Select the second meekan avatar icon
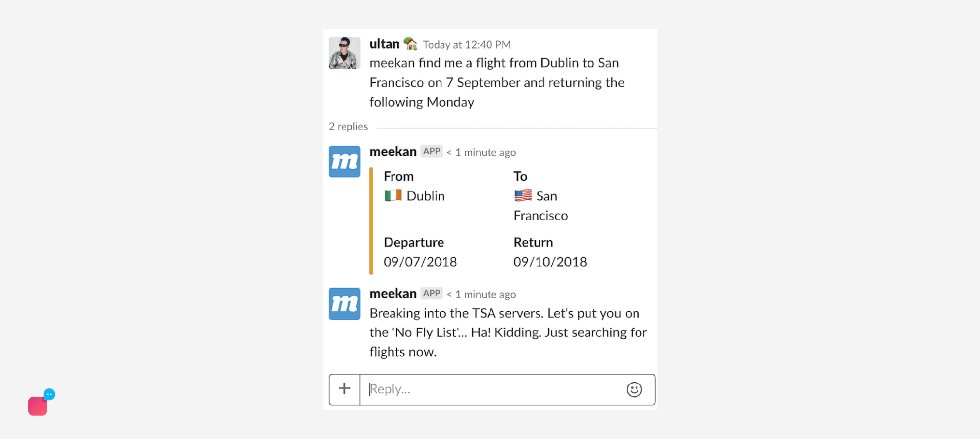Screen dimensions: 980x439 tap(344, 304)
